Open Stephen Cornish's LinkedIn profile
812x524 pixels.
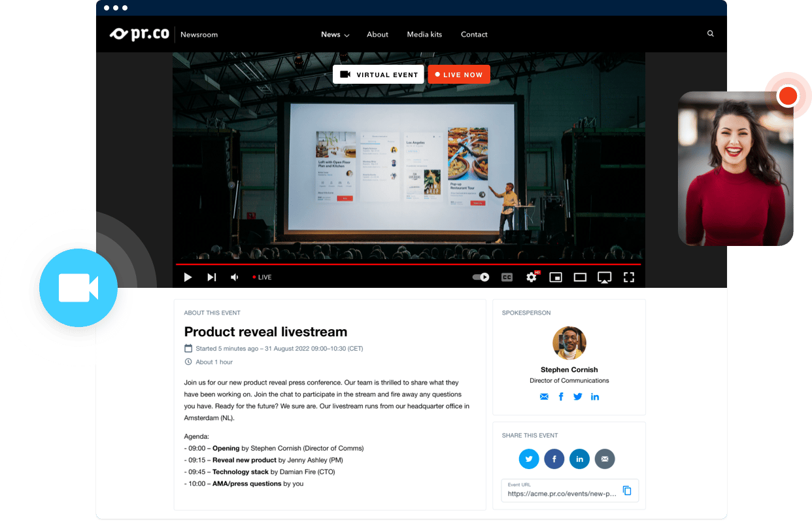point(595,396)
